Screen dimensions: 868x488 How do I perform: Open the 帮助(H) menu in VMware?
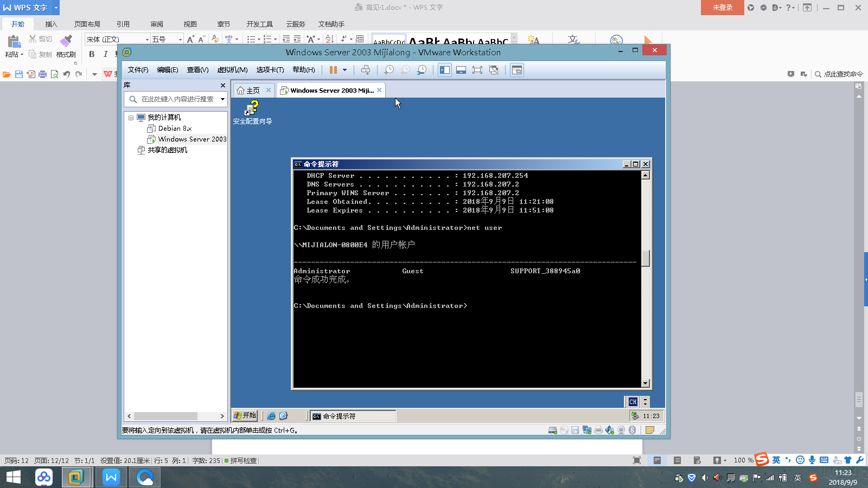pos(304,70)
